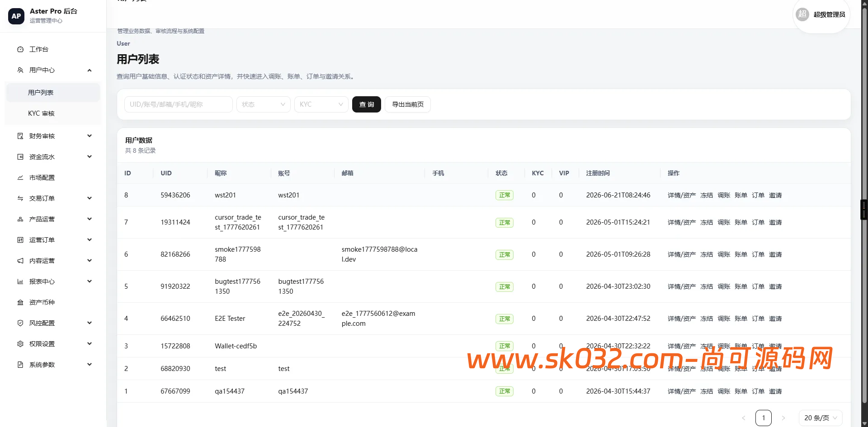Click 调账 for UID 82168266
868x427 pixels.
[724, 254]
